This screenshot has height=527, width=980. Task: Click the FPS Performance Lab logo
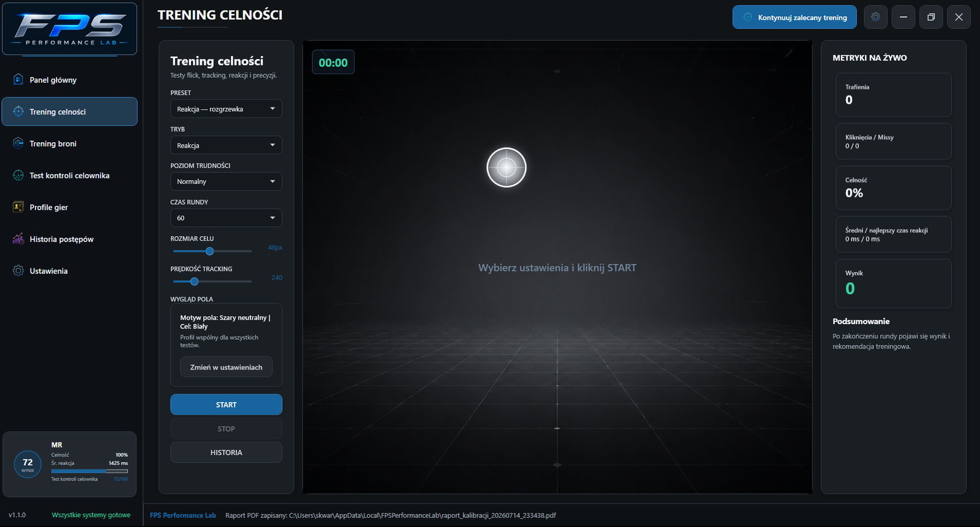click(69, 29)
